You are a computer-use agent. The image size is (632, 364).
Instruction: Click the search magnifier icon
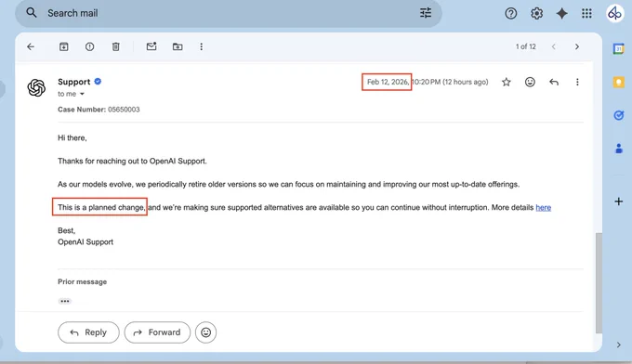(32, 13)
